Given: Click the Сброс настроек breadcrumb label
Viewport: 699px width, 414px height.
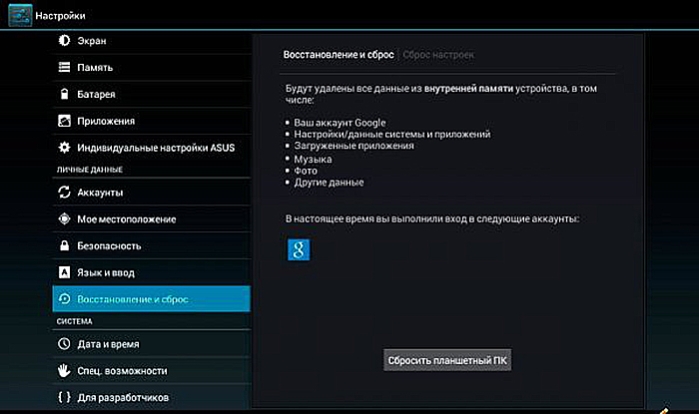Looking at the screenshot, I should pyautogui.click(x=438, y=55).
